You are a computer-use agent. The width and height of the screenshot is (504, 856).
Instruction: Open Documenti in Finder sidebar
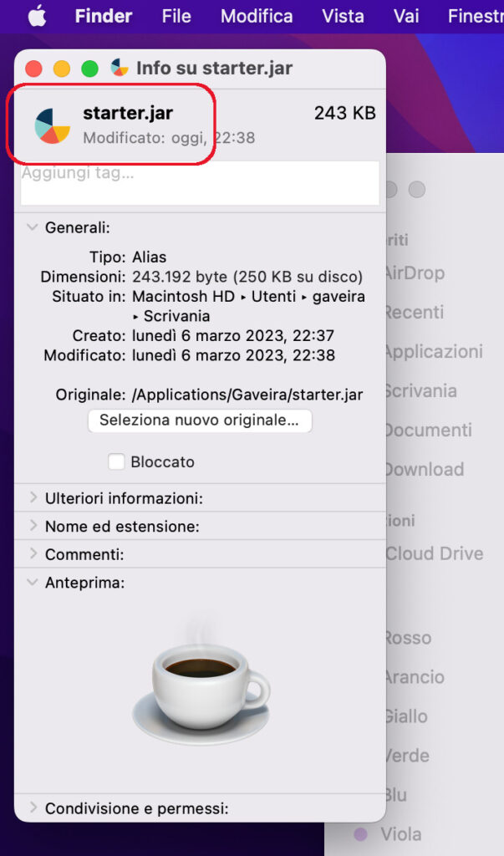tap(429, 431)
